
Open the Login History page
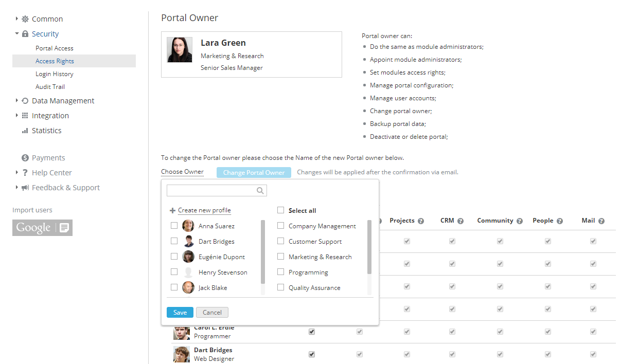[x=54, y=74]
